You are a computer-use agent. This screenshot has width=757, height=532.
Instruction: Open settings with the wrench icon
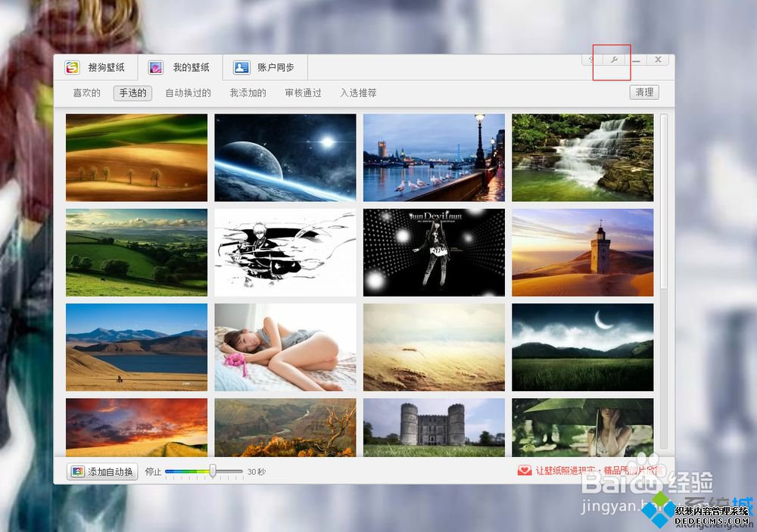coord(614,60)
